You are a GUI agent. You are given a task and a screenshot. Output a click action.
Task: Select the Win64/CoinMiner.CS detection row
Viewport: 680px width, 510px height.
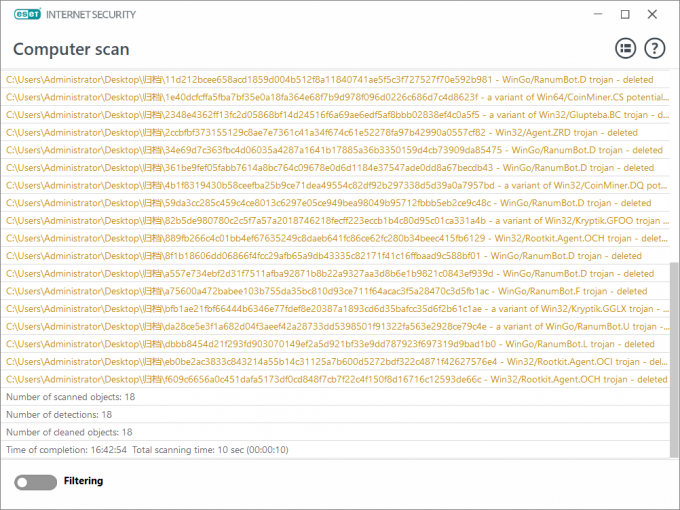pyautogui.click(x=336, y=97)
